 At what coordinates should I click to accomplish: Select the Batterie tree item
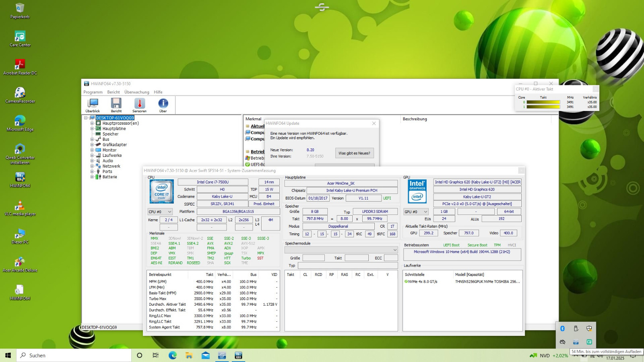tap(109, 177)
